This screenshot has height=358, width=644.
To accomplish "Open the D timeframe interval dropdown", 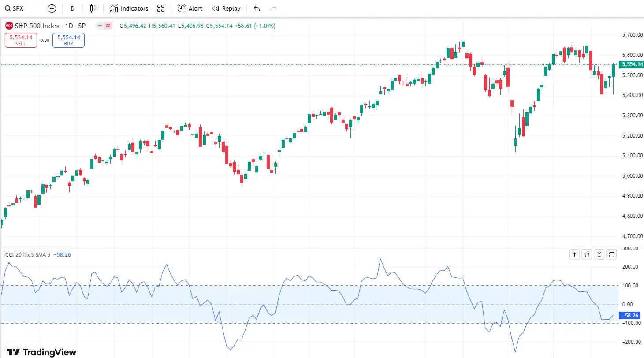I will 72,8.
